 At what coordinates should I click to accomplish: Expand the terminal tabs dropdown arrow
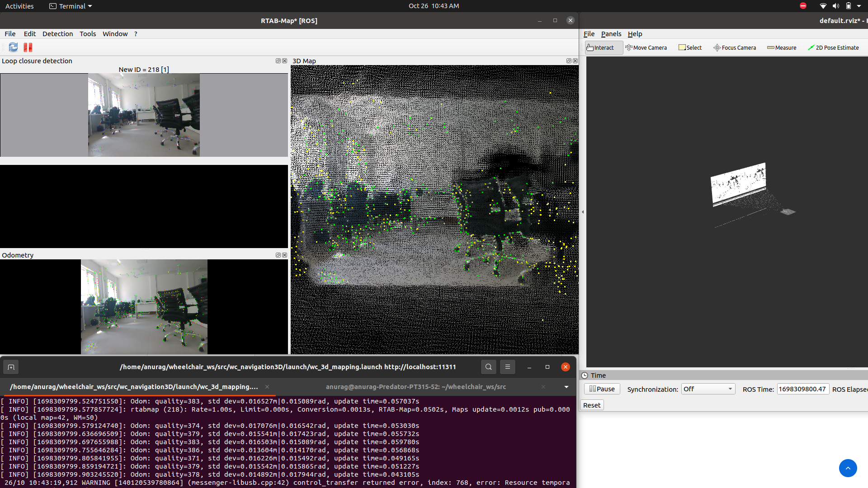click(566, 387)
